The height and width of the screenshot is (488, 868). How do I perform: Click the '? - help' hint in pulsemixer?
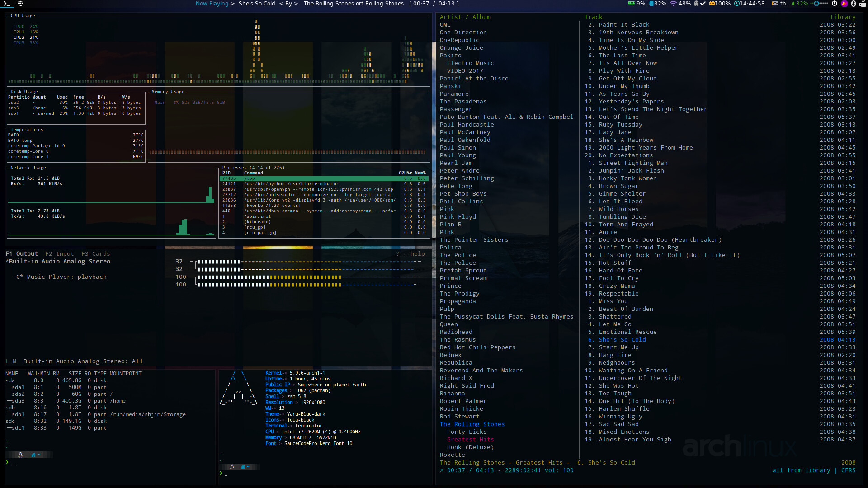pos(410,254)
